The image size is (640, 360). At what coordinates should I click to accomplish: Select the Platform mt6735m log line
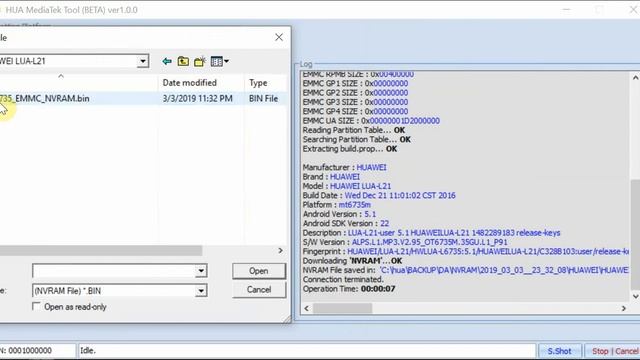pos(337,205)
